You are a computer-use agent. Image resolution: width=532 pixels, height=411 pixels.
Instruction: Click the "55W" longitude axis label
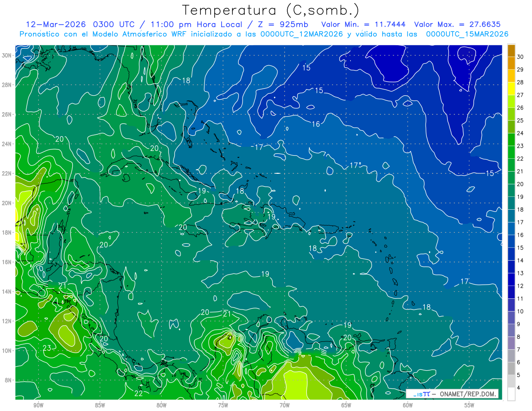pyautogui.click(x=469, y=405)
